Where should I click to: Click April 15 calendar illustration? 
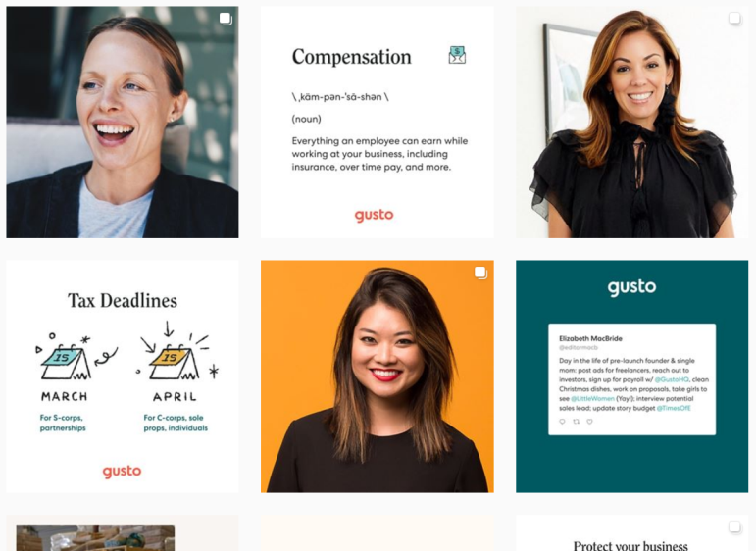tap(175, 363)
